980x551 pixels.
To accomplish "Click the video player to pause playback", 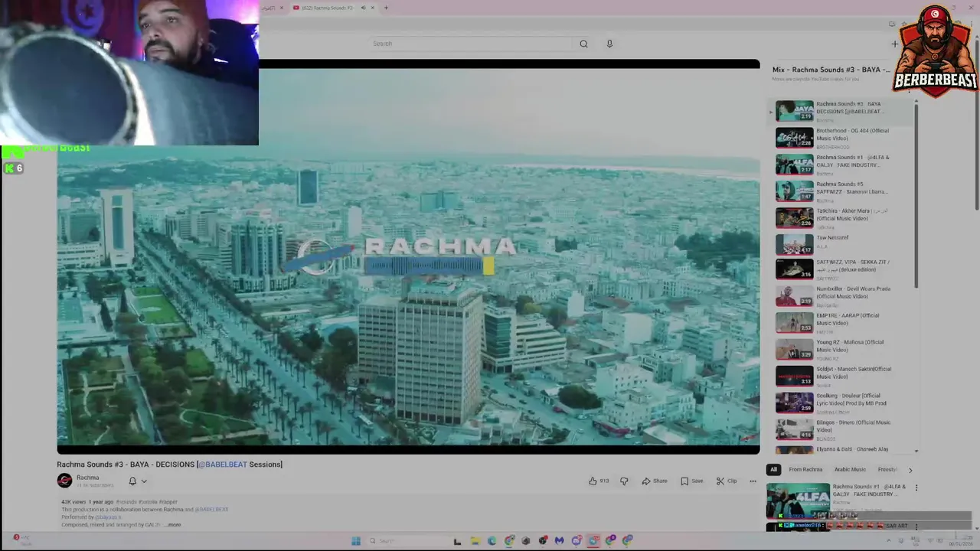I will point(408,256).
